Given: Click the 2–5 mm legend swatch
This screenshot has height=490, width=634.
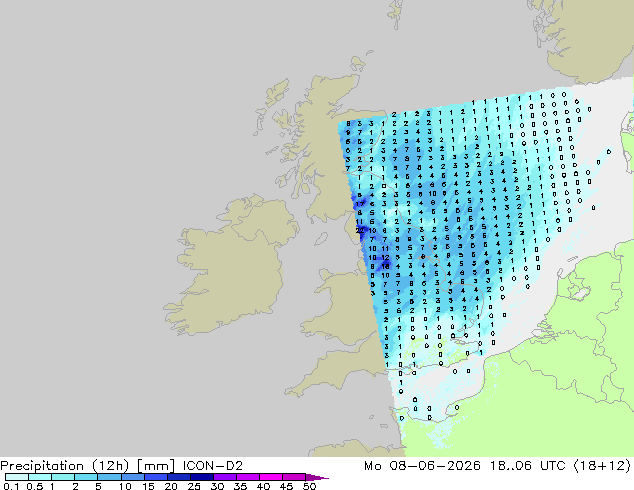Looking at the screenshot, I should pos(86,477).
